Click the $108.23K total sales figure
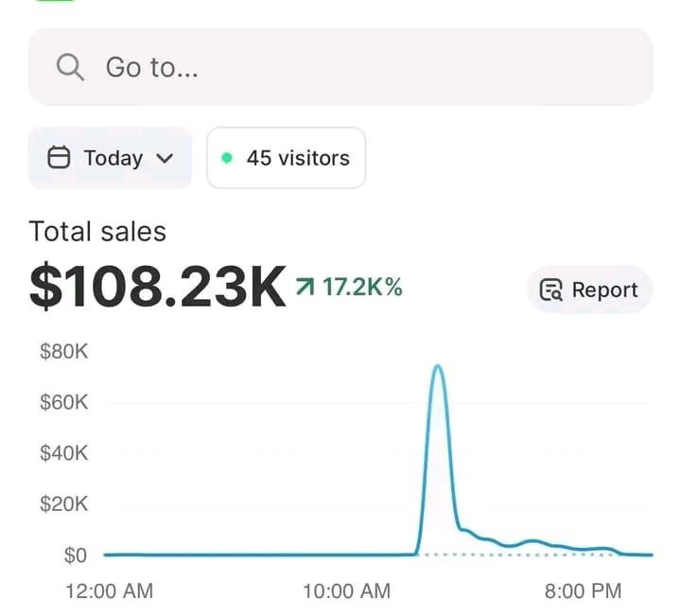This screenshot has height=616, width=681. coord(158,287)
